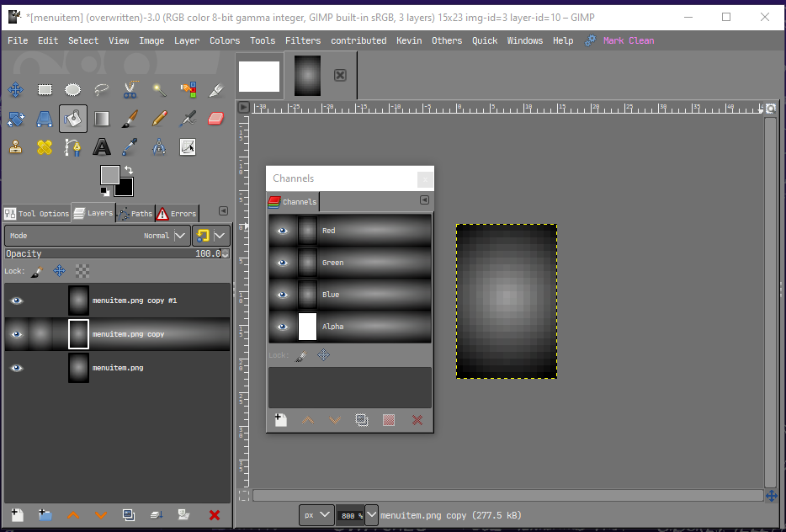Delete layer with red X icon

click(x=214, y=514)
